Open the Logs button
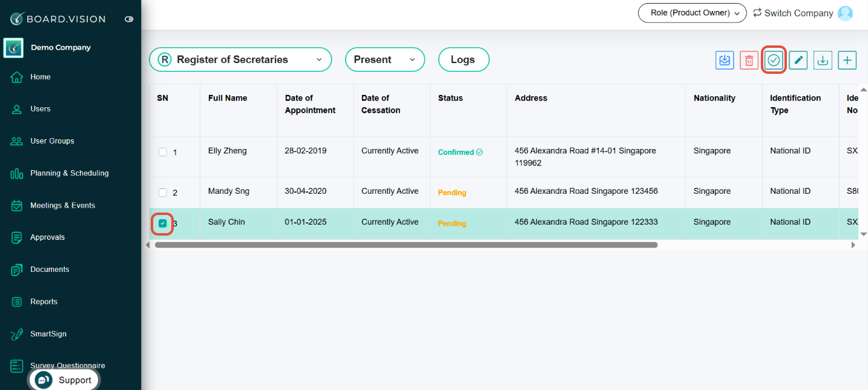The image size is (868, 390). pyautogui.click(x=463, y=59)
